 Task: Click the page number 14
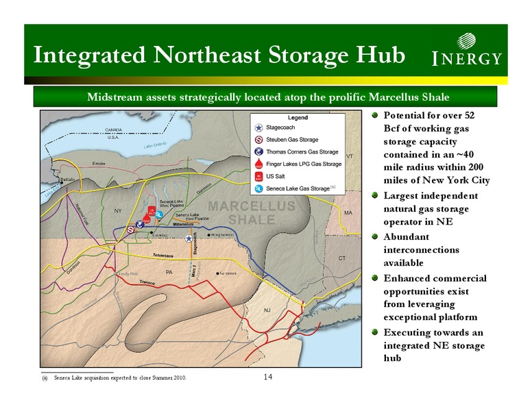pos(267,377)
